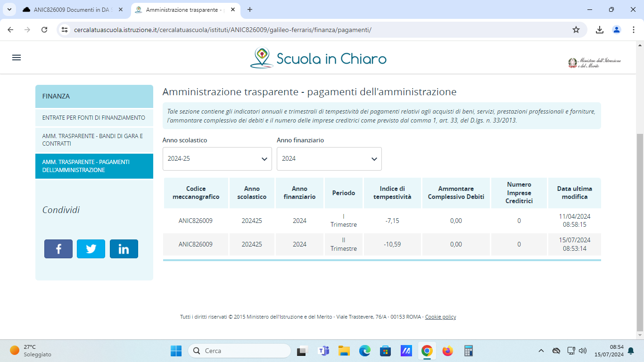Open the Chrome profile avatar
This screenshot has height=362, width=644.
(x=617, y=30)
